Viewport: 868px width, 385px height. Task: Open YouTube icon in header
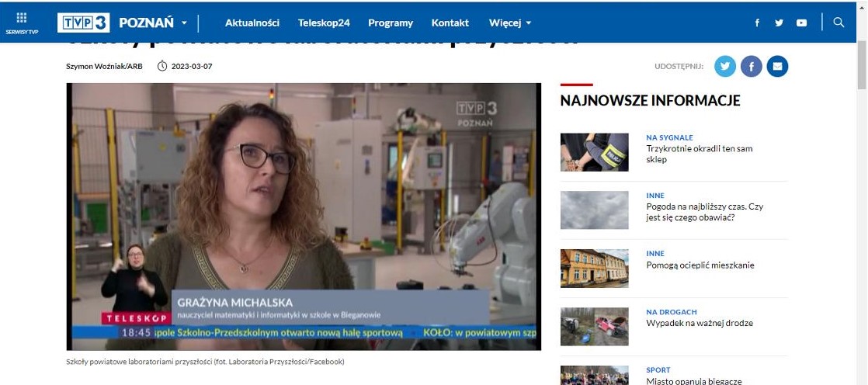coord(801,23)
